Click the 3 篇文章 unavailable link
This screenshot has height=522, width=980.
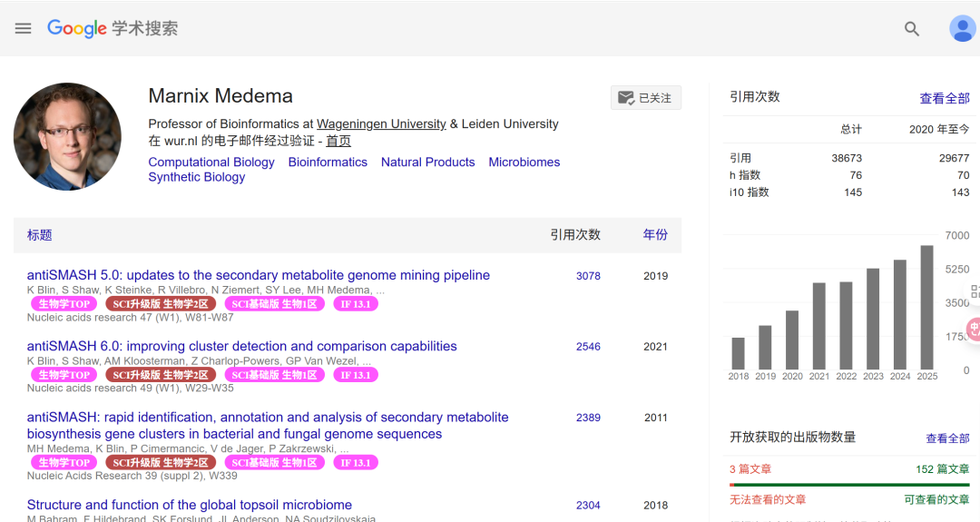pos(750,468)
